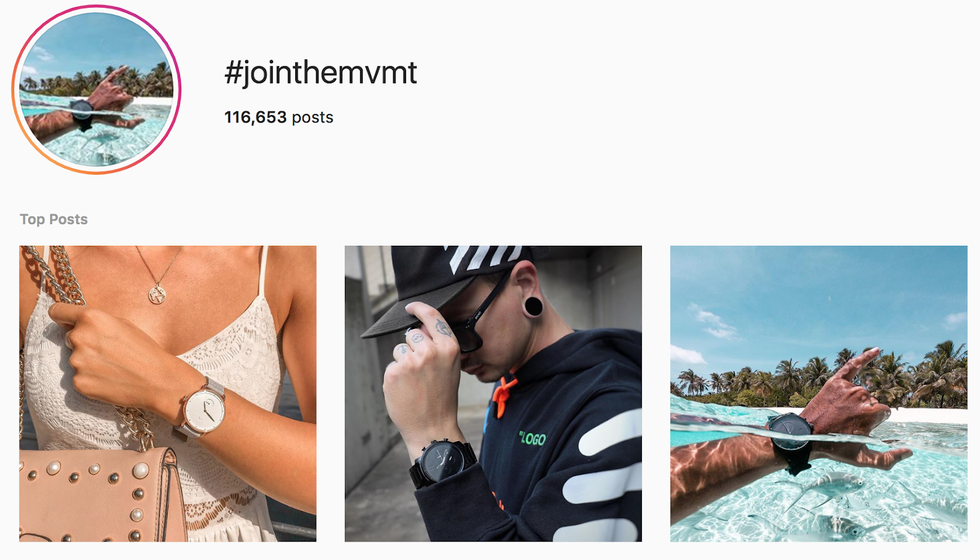
Task: Click the #jointhemvmt hashtag title
Action: click(x=320, y=73)
